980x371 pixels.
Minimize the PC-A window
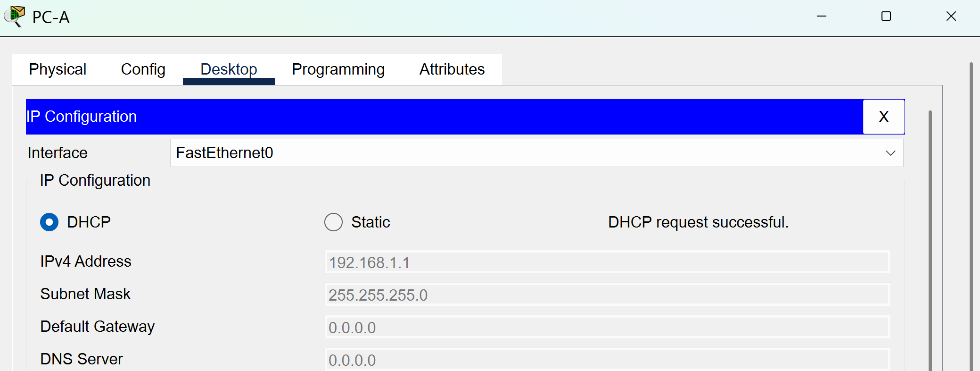tap(822, 17)
